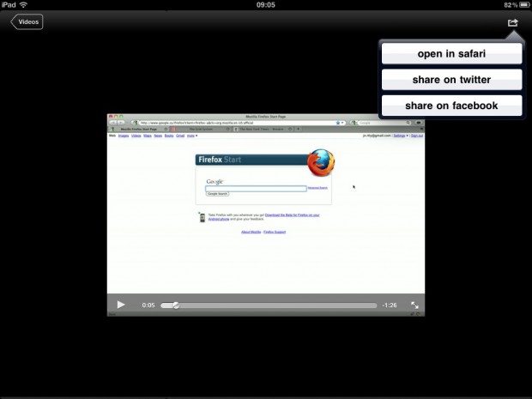
Task: Tap the 09:05 clock in status bar
Action: (266, 5)
